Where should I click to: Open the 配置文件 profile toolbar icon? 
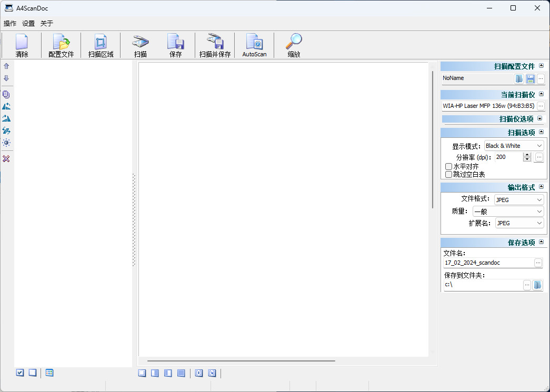pyautogui.click(x=61, y=45)
